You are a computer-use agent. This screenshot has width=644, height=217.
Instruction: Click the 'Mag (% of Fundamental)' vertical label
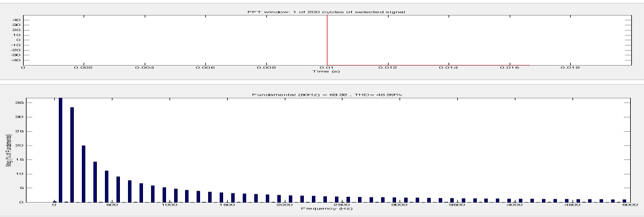(8, 151)
